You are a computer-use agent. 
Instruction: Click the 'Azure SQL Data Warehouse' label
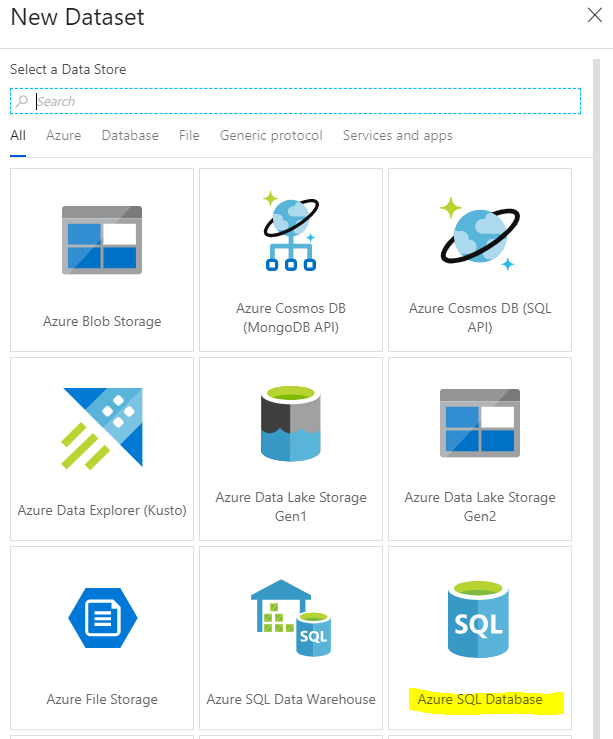291,699
